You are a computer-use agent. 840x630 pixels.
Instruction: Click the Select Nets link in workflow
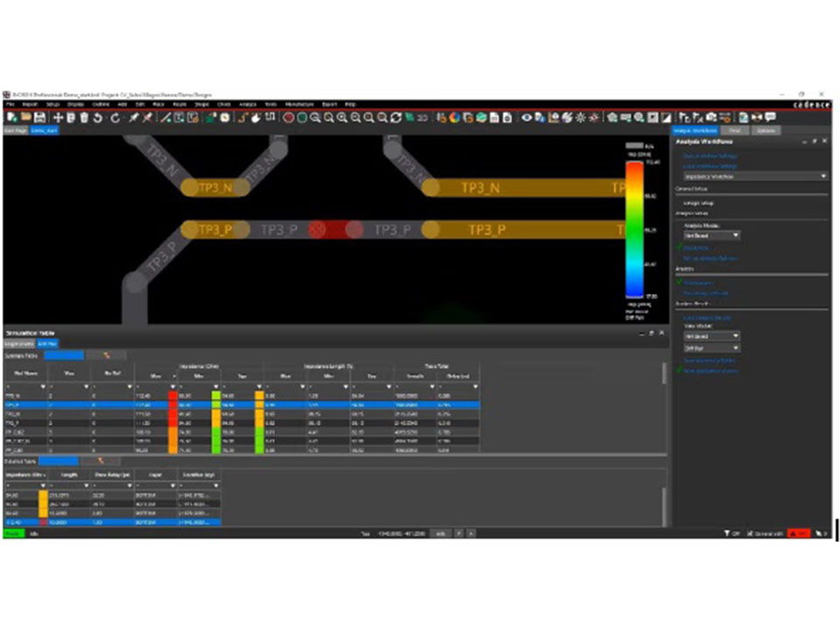(x=696, y=248)
